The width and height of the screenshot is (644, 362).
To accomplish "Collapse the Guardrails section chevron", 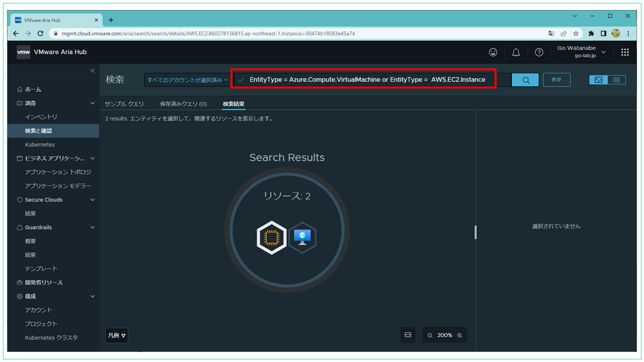I will tap(92, 227).
